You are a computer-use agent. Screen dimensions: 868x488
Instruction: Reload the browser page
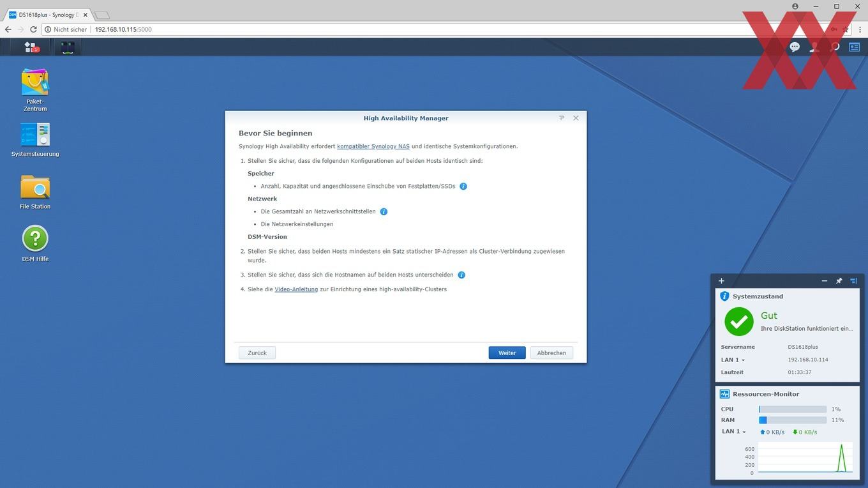click(x=33, y=29)
